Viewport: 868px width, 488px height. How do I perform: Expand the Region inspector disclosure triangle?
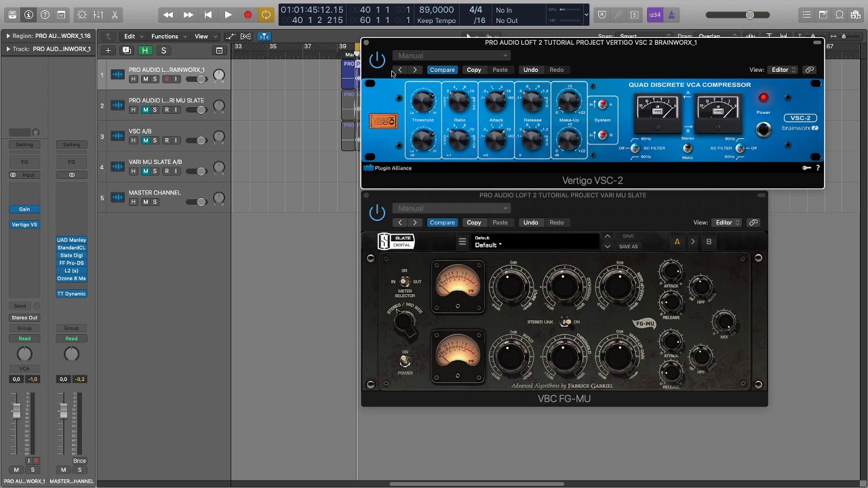pos(8,36)
